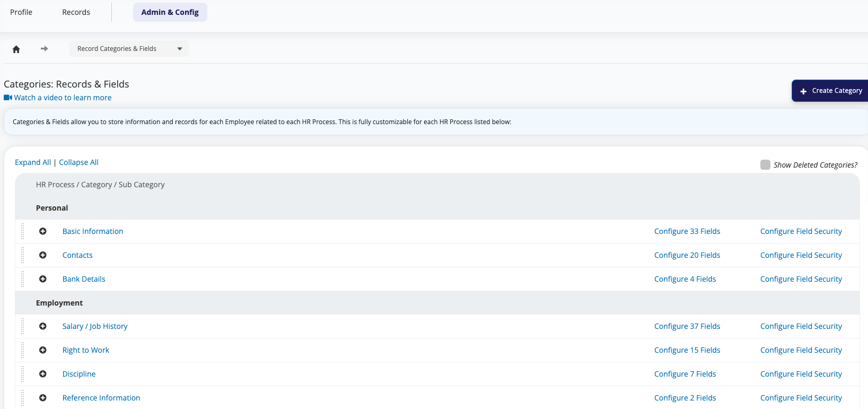Image resolution: width=868 pixels, height=409 pixels.
Task: Toggle Show Deleted Categories checkbox
Action: 765,164
